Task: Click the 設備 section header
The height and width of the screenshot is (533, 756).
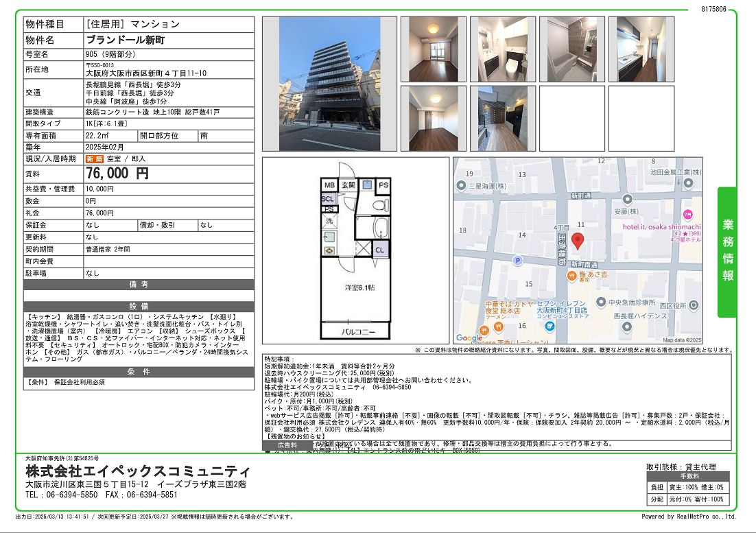Action: (x=139, y=307)
